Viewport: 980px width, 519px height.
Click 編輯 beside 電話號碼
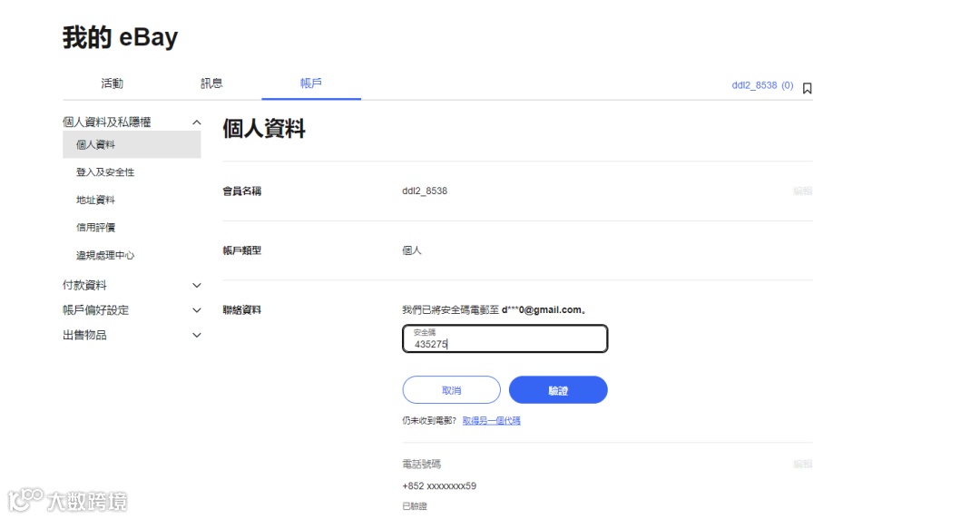tap(802, 464)
